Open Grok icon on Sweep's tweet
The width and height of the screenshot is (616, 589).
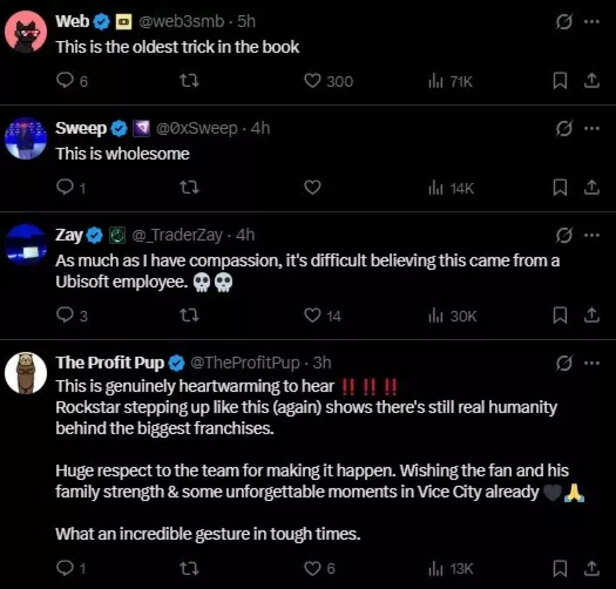tap(563, 128)
